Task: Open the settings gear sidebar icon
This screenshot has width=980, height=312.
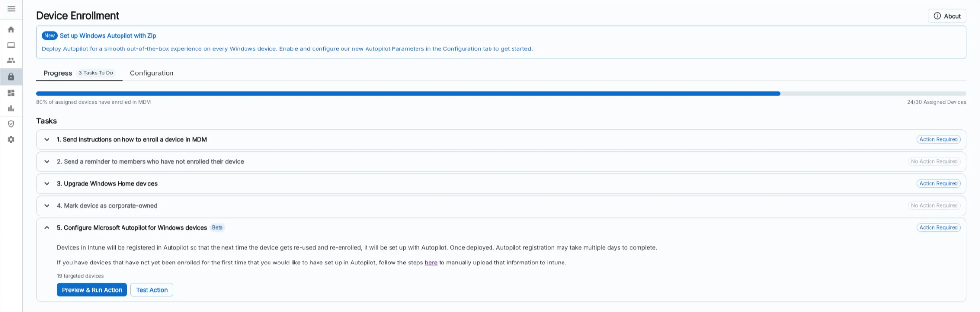Action: 11,140
